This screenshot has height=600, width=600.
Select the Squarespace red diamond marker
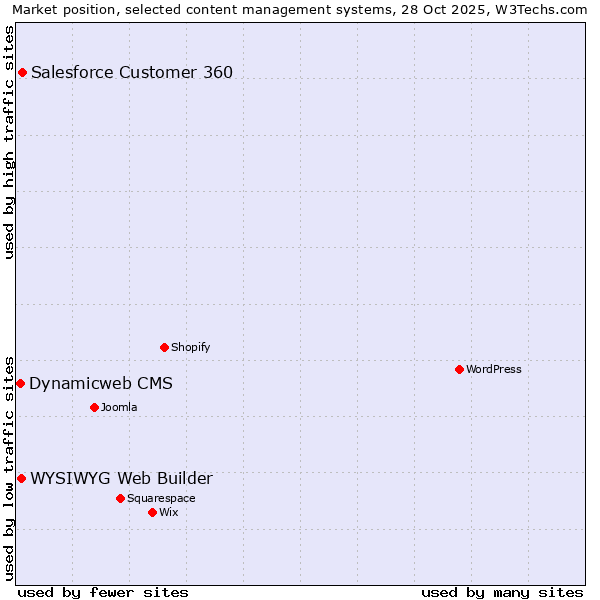(120, 498)
